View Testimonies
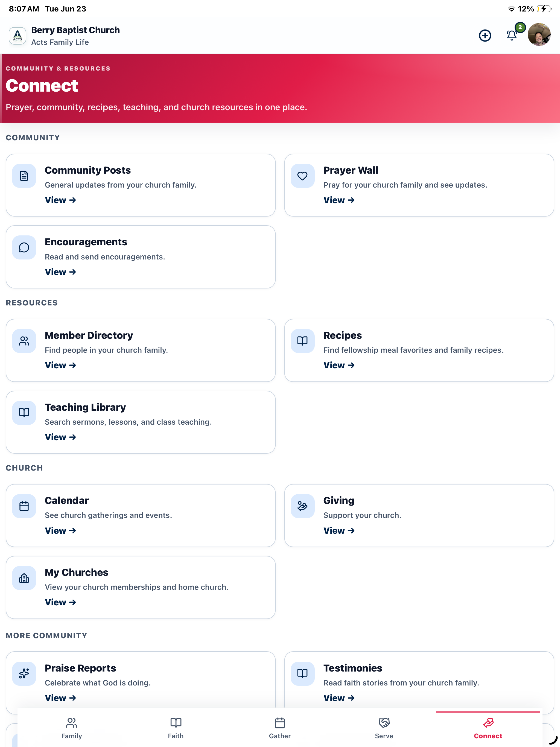The width and height of the screenshot is (560, 747). click(339, 698)
